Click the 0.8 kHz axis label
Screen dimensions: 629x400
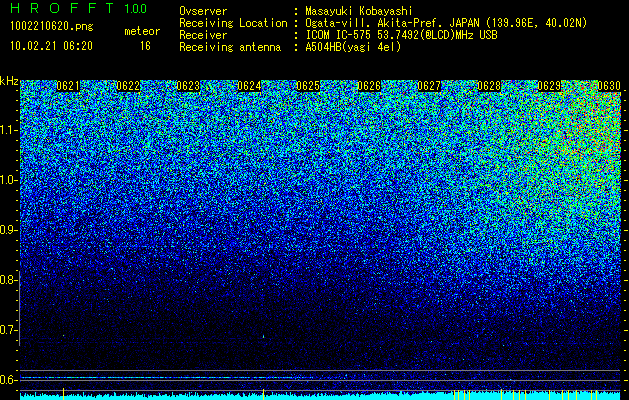tap(8, 280)
